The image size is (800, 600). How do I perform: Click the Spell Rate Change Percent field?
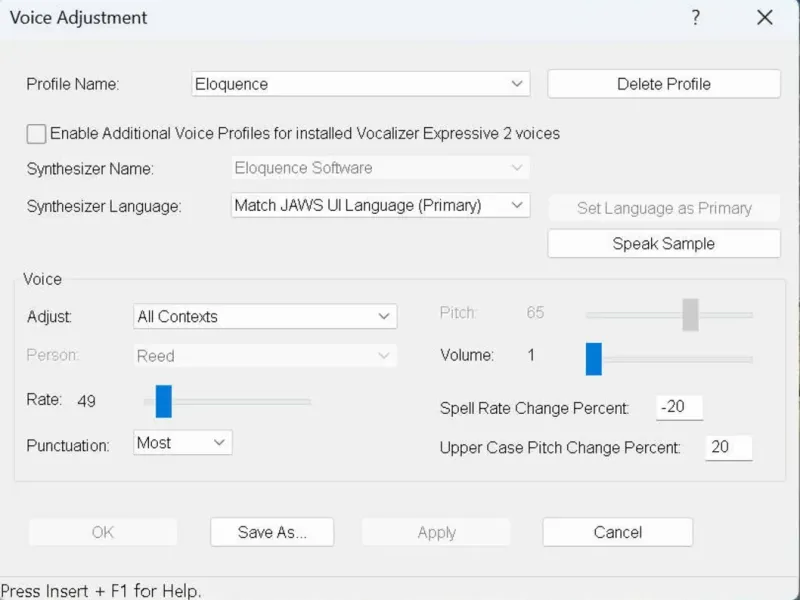(680, 408)
